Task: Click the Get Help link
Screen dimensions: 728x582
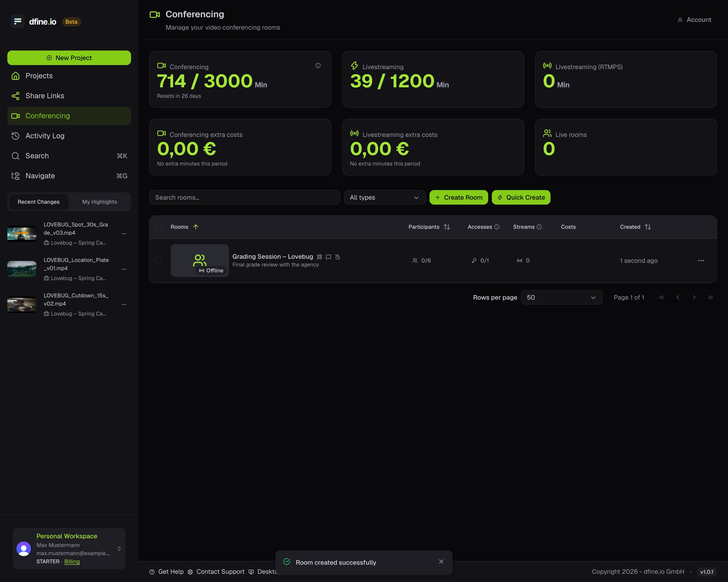Action: click(x=167, y=571)
